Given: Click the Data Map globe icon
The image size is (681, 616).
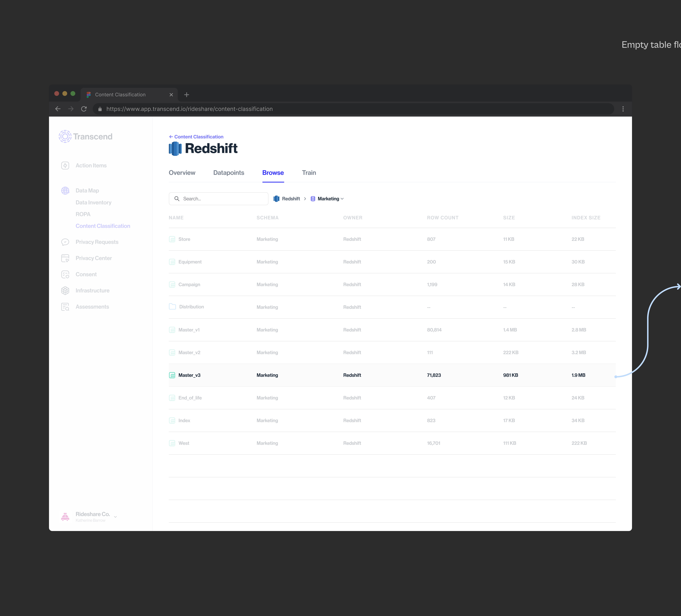Looking at the screenshot, I should point(65,190).
